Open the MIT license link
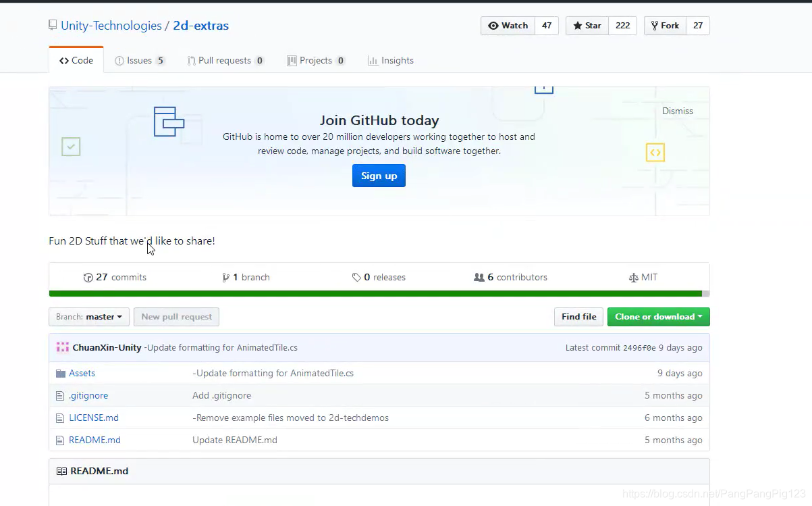The width and height of the screenshot is (812, 506). (643, 277)
